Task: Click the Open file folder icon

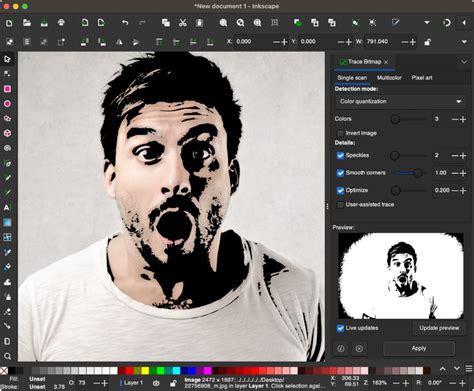Action: point(27,23)
